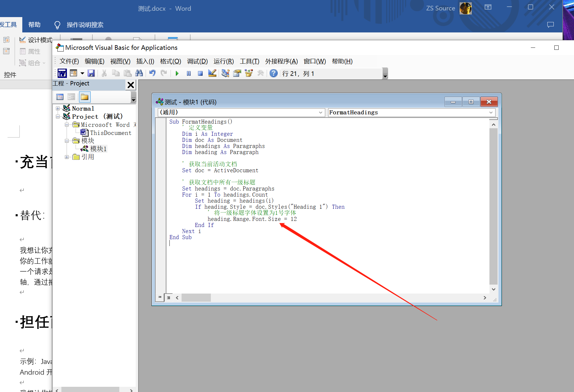574x392 pixels.
Task: Click the Undo arrow icon
Action: pos(152,74)
